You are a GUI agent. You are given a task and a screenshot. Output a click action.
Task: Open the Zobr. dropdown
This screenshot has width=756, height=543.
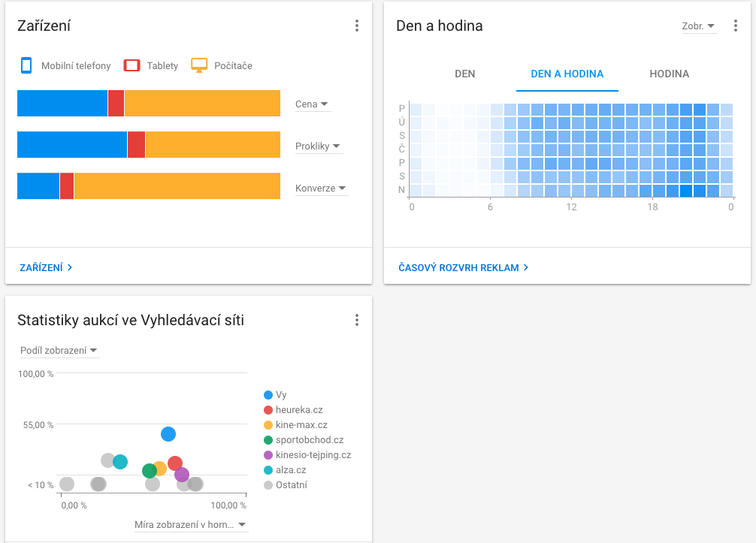pyautogui.click(x=698, y=26)
